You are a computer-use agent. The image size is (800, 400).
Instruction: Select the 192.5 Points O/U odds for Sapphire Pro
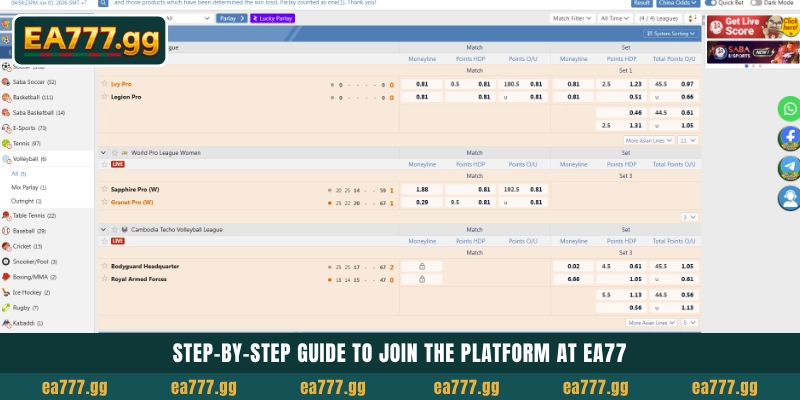pyautogui.click(x=523, y=189)
